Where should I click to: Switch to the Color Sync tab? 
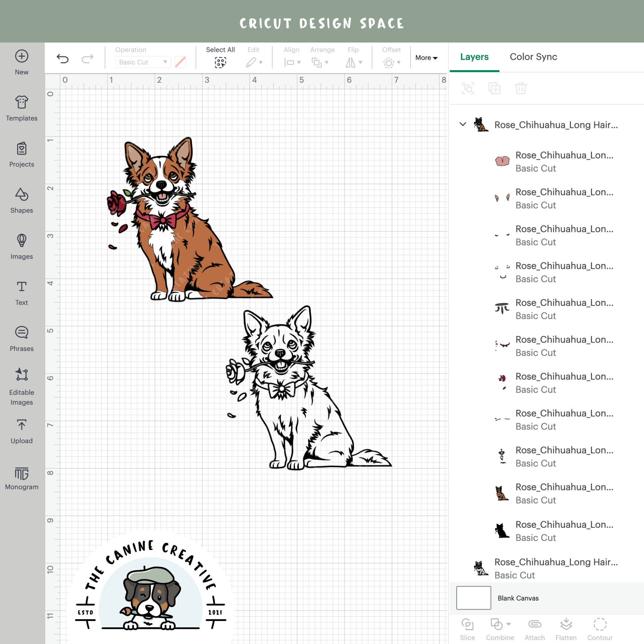pos(533,57)
